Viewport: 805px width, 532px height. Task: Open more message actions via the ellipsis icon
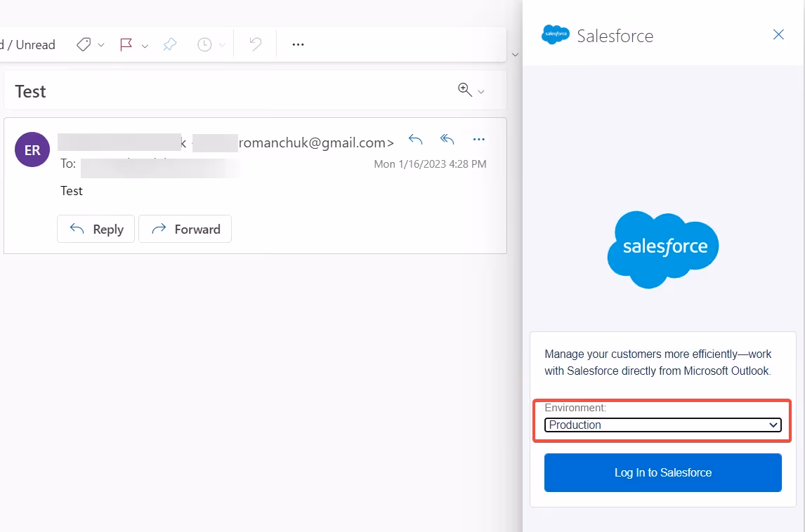(297, 44)
